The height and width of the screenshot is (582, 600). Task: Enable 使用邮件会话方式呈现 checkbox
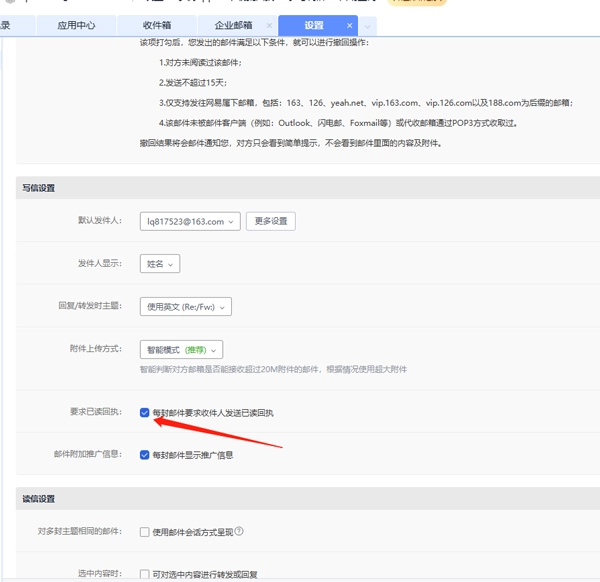(145, 532)
